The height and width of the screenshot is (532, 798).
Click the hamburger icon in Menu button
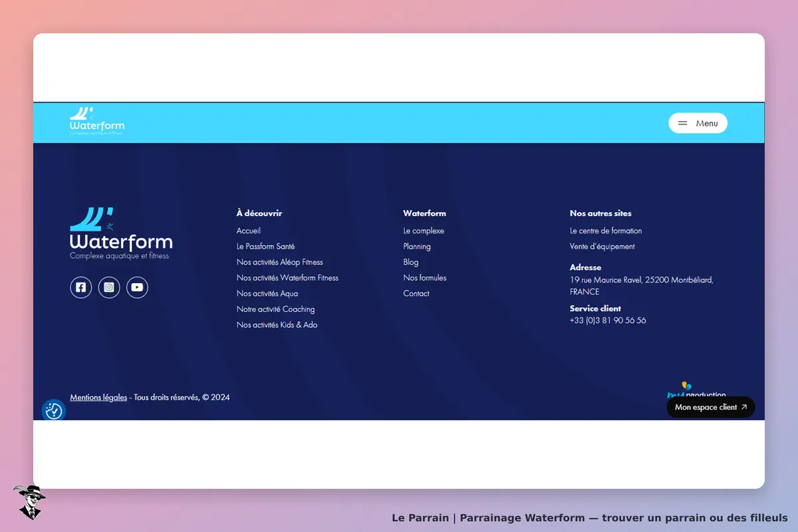[x=682, y=123]
